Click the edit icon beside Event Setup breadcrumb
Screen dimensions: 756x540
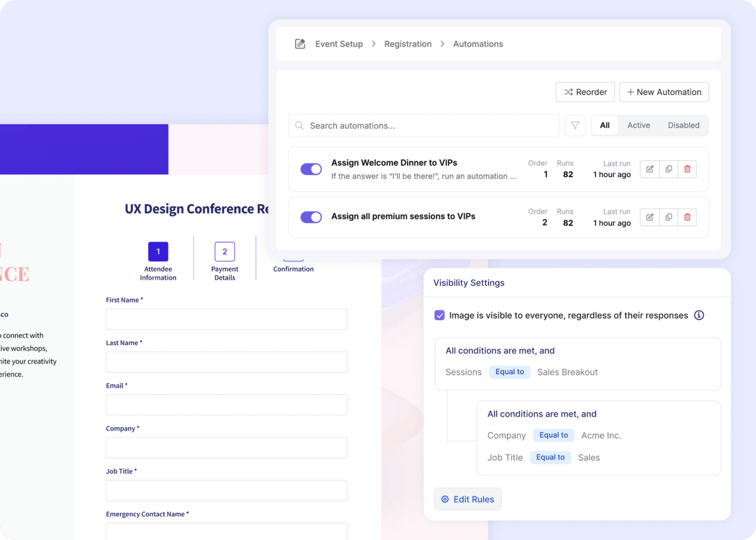300,44
